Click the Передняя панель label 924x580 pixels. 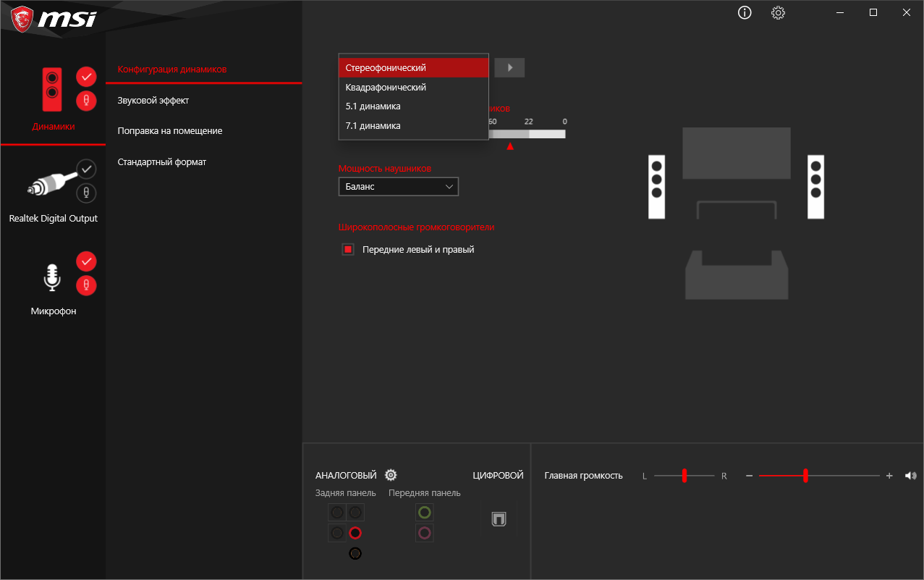click(x=425, y=493)
